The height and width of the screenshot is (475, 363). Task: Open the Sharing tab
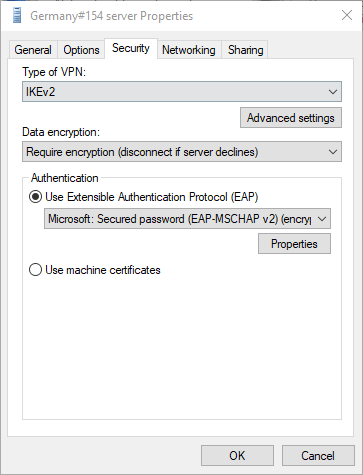click(x=245, y=50)
